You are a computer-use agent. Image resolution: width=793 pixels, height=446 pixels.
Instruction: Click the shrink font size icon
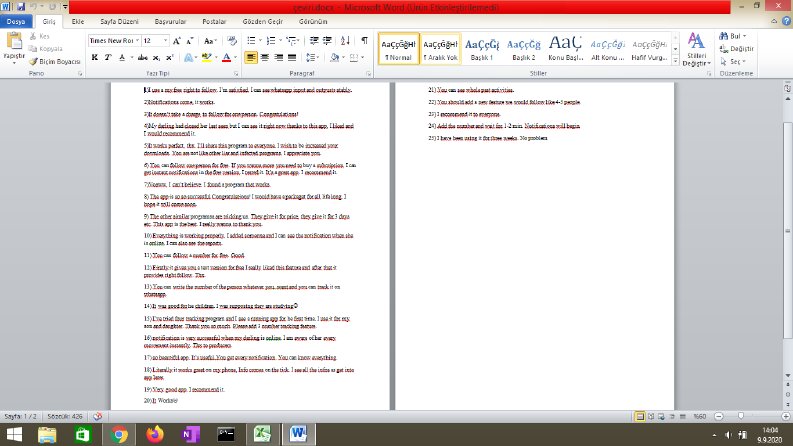point(190,41)
